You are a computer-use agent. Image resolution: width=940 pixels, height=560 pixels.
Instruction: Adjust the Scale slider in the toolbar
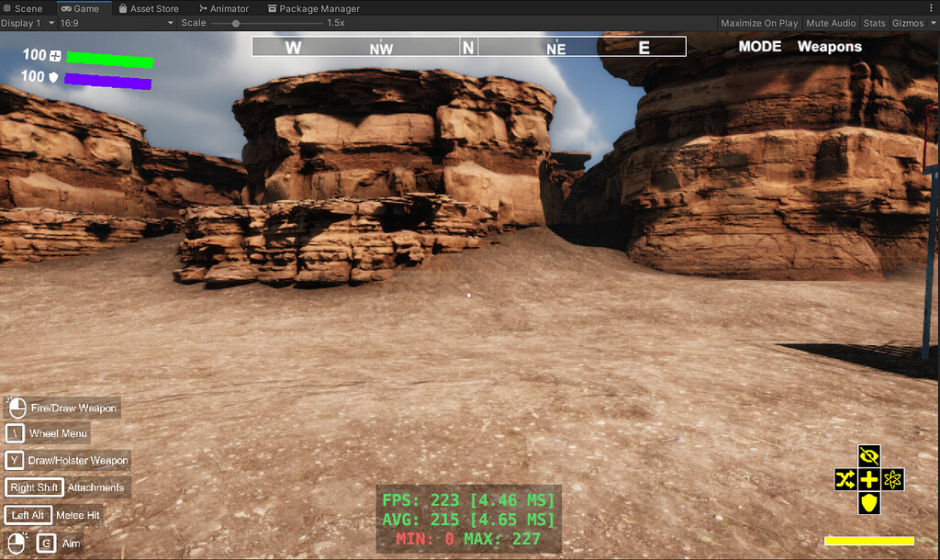(237, 23)
